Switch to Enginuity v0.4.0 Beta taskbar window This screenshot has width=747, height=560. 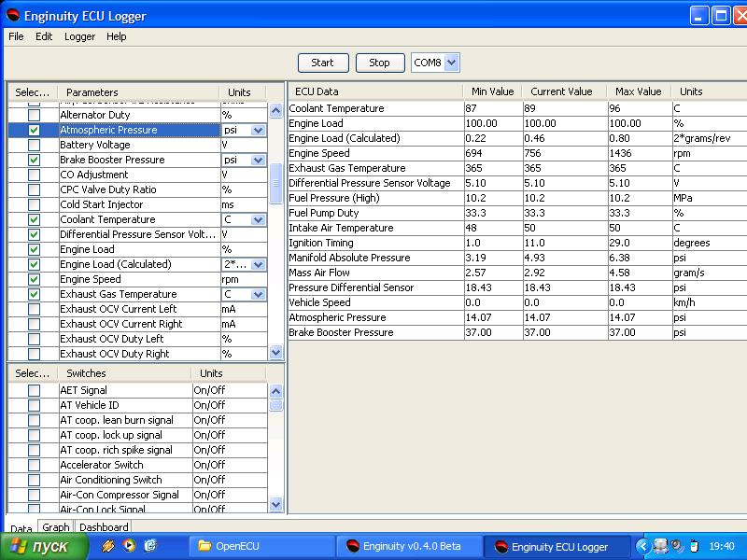coord(409,546)
